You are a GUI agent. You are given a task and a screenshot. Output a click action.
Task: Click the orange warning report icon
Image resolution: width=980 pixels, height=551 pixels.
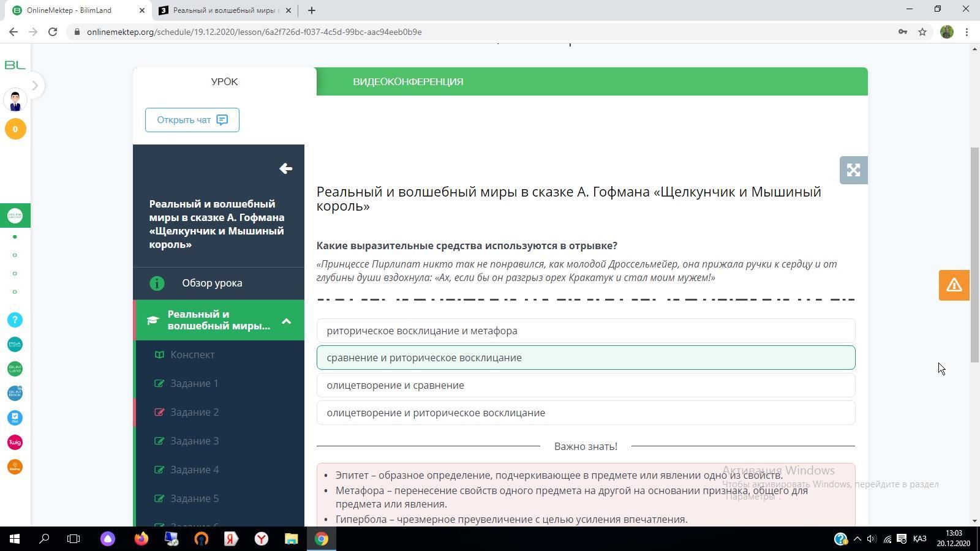[x=954, y=285]
